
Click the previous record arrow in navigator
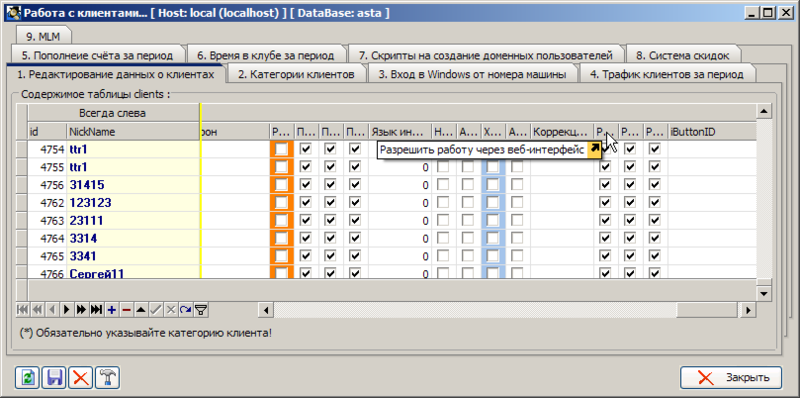(52, 309)
